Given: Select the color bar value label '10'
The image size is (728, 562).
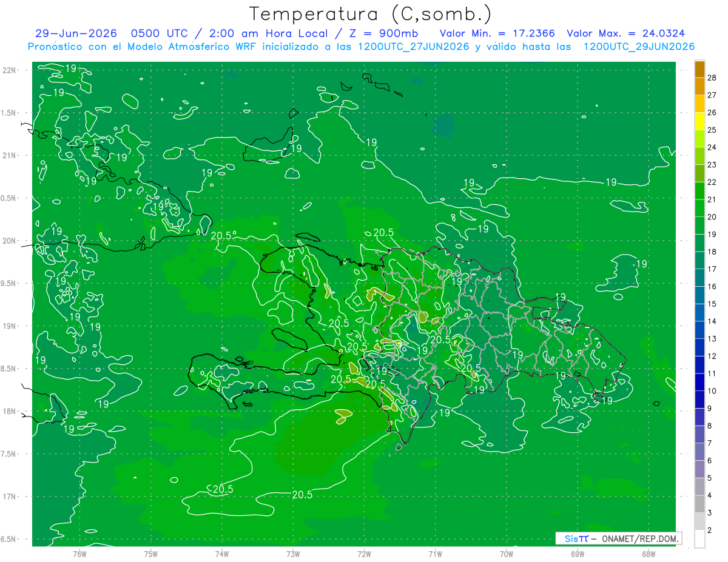Looking at the screenshot, I should click(x=712, y=391).
